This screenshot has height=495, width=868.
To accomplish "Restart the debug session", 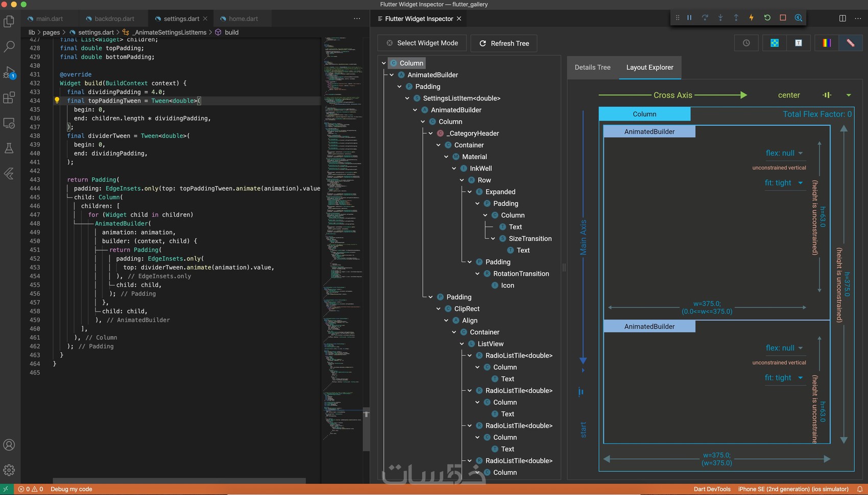I will pyautogui.click(x=767, y=18).
